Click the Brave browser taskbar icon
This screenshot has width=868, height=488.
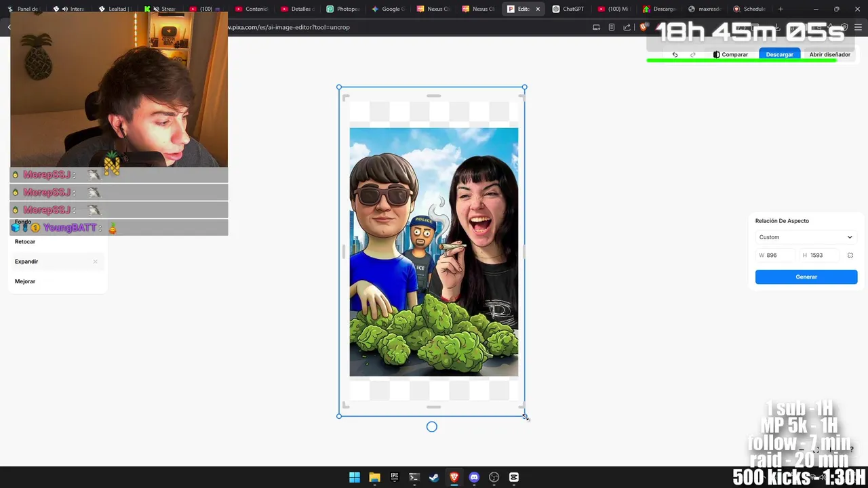(x=454, y=477)
